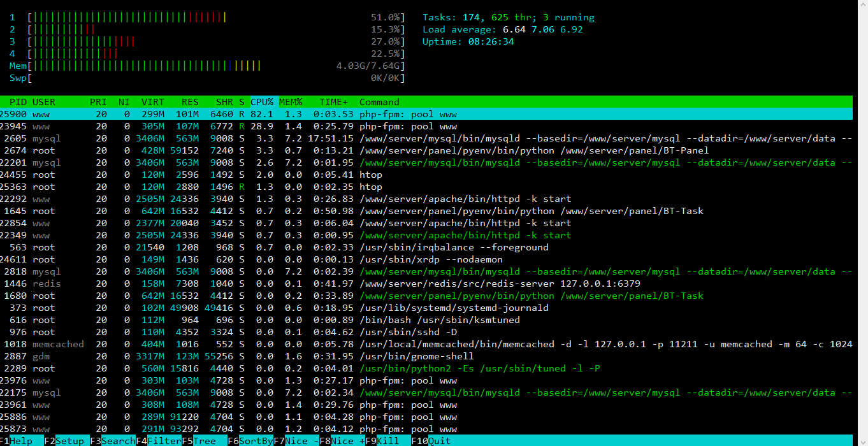Select mysqld process PID 2605
This screenshot has width=868, height=446.
click(x=426, y=138)
